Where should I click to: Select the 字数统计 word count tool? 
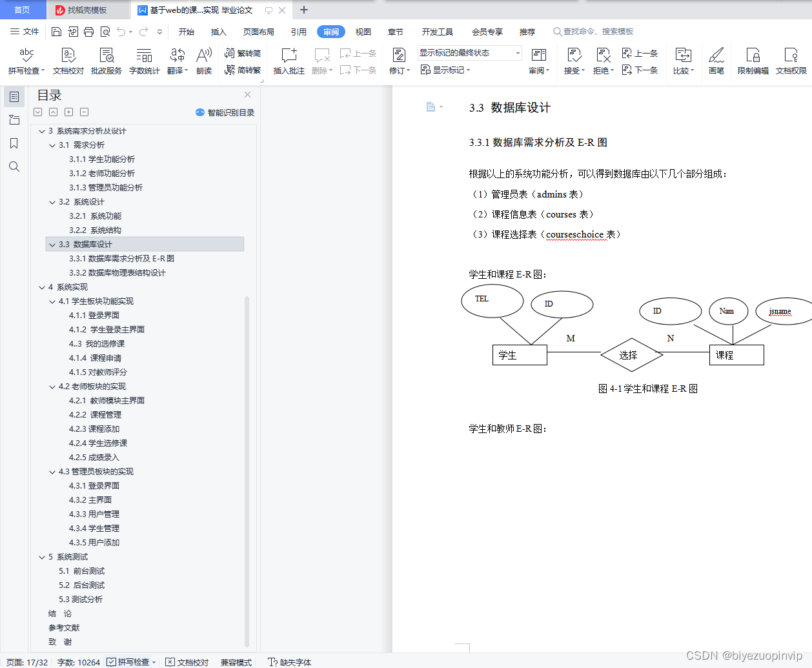coord(144,61)
